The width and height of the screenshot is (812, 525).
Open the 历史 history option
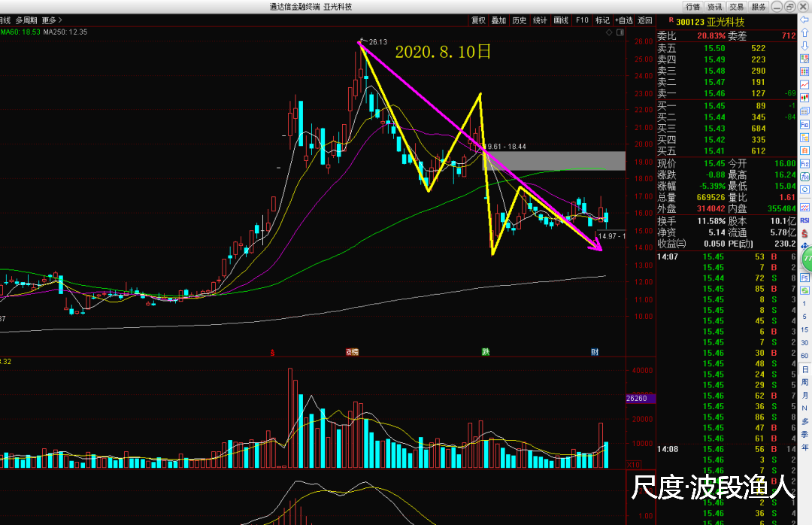[520, 20]
